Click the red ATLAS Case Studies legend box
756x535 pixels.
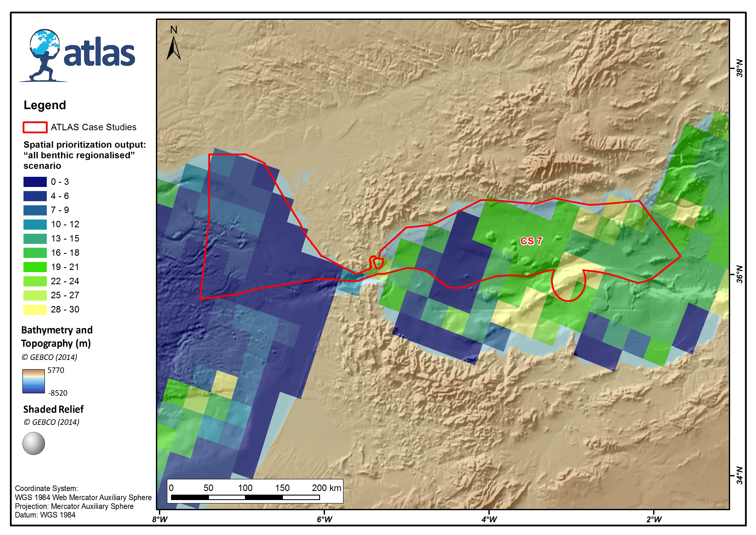[x=35, y=127]
